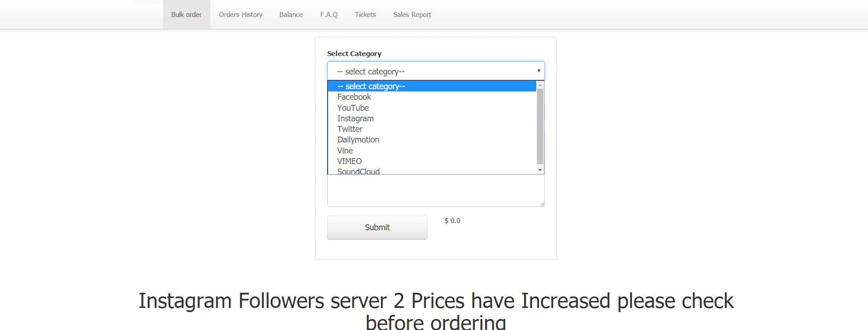Open the Bulk order tab
This screenshot has height=330, width=868.
(186, 15)
